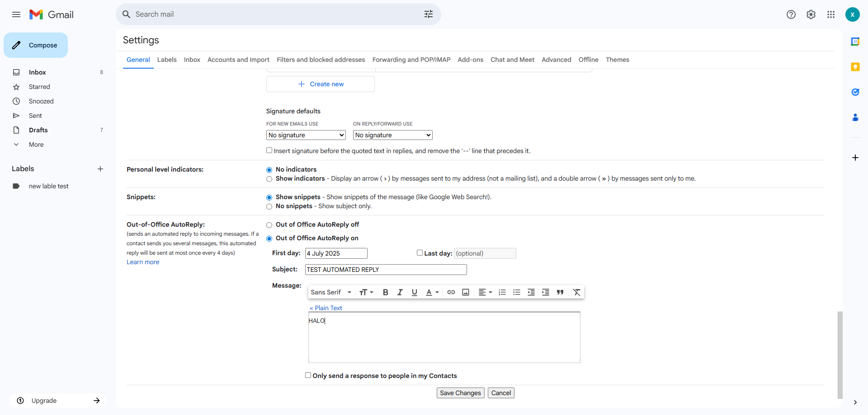Screen dimensions: 868x415
Task: Click the Compose button
Action: click(36, 45)
